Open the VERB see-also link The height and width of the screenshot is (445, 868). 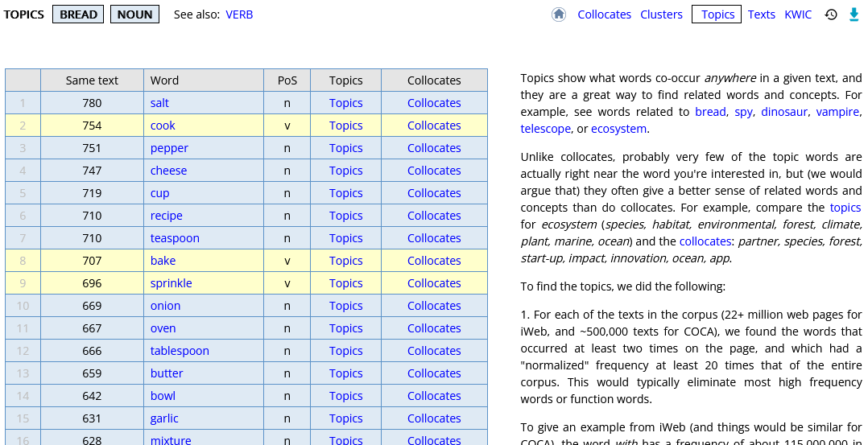(239, 14)
